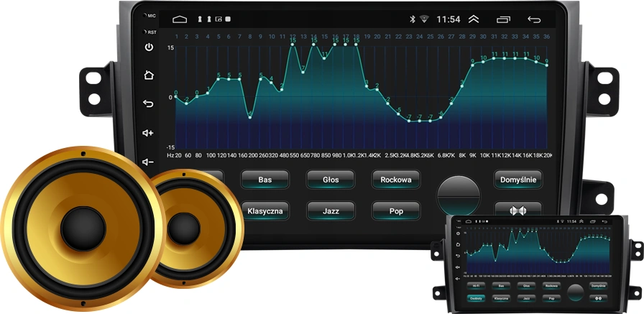Click the 550 Hz band point
Viewport: 644px width, 314px height.
[293, 45]
